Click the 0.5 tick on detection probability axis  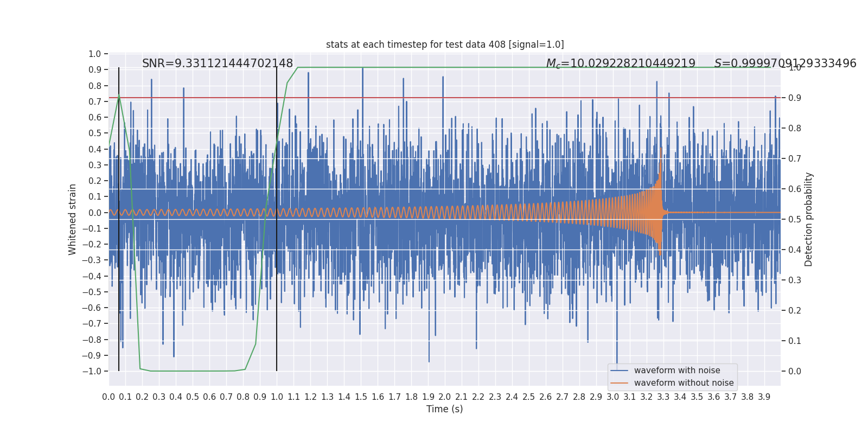click(x=795, y=219)
